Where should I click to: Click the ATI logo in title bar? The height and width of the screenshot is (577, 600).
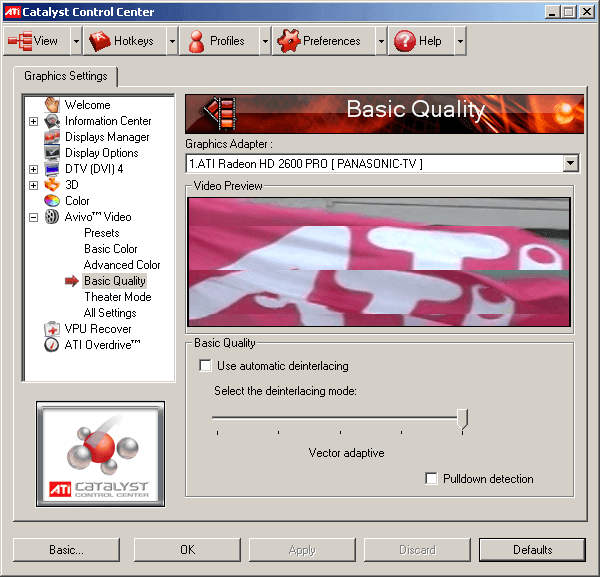coord(12,12)
